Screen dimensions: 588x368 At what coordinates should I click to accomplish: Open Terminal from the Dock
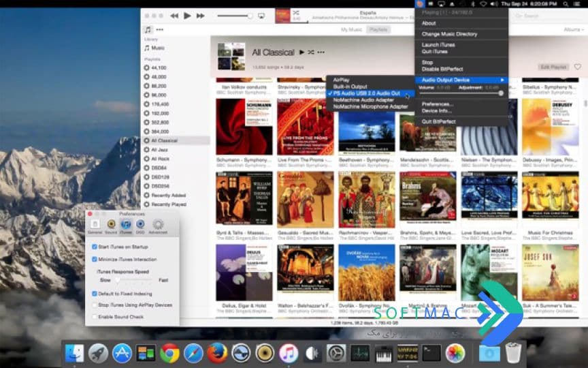[431, 354]
